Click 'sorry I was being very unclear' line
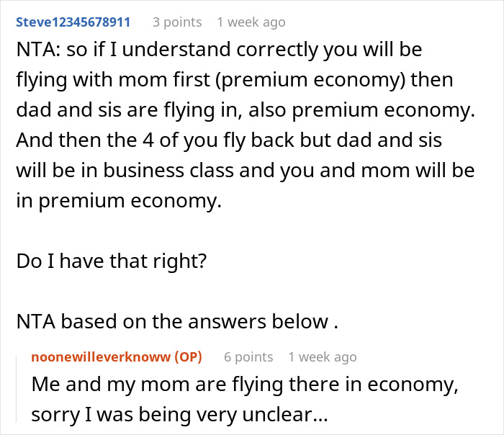The height and width of the screenshot is (435, 504). click(180, 415)
